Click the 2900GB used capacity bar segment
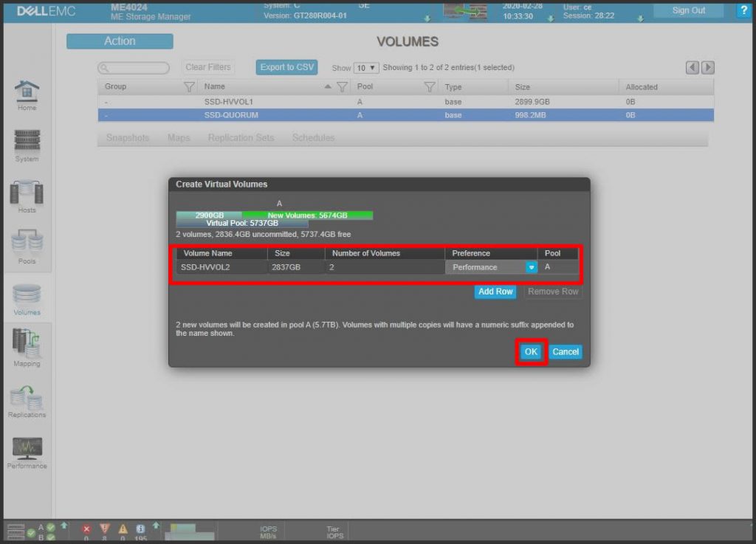Screen dimensions: 756x544 (209, 216)
